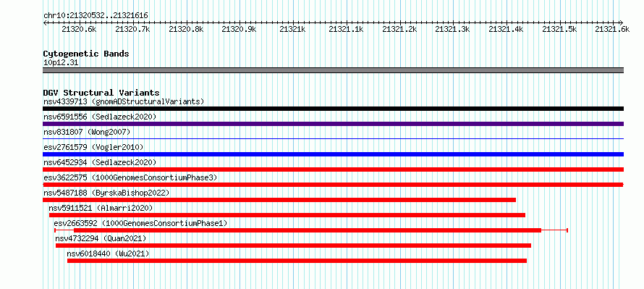Click ruler tick labeled 21321.2k
This screenshot has height=289, width=644.
coord(399,29)
